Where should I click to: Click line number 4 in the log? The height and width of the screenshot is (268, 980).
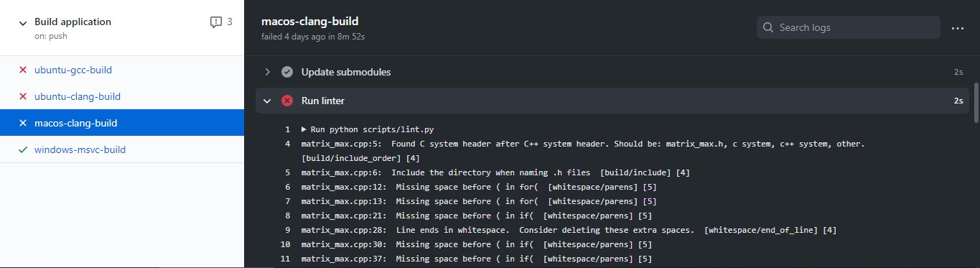tap(287, 144)
